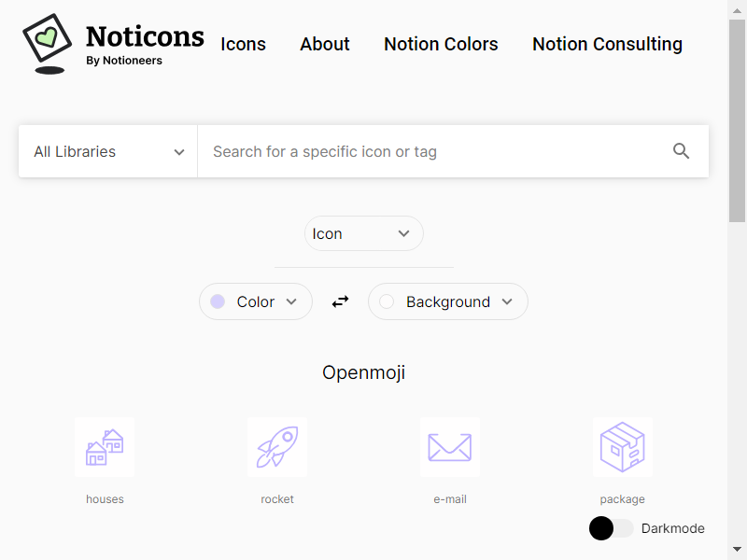Click the lavender color swatch circle
Screen dimensions: 747x560
(218, 301)
